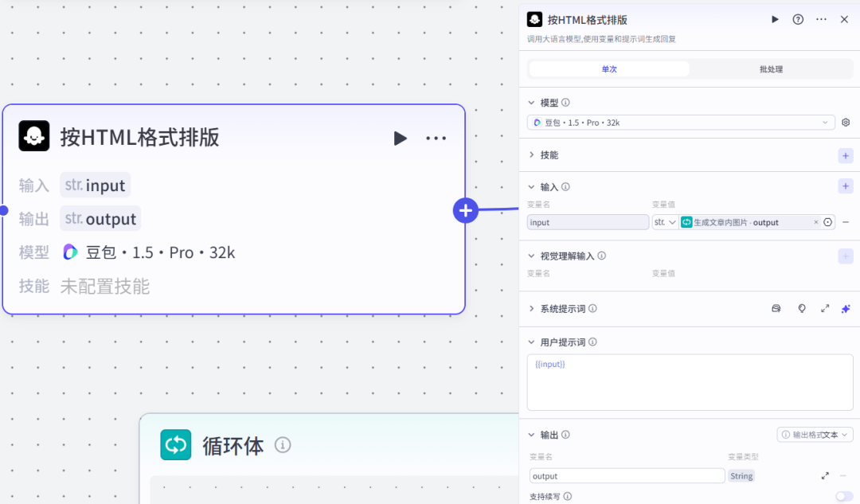Collapse the 用户提示词 section
The width and height of the screenshot is (860, 504).
[531, 342]
